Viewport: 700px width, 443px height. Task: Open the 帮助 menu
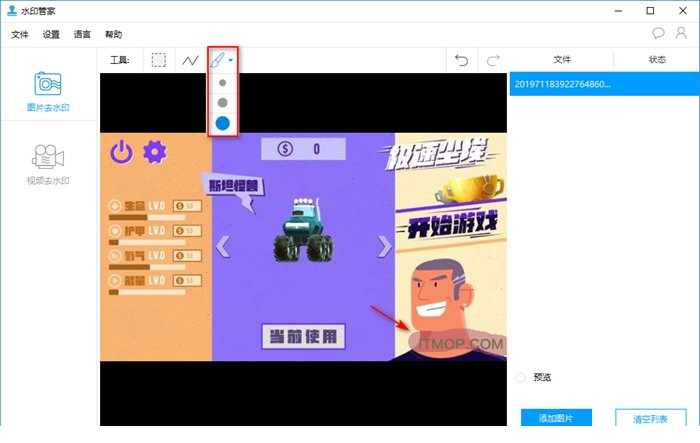pos(113,34)
